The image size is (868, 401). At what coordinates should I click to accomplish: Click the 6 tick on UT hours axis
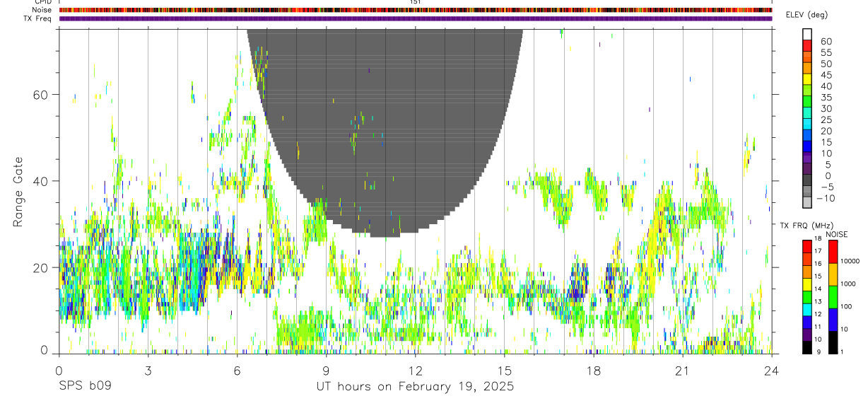click(237, 371)
